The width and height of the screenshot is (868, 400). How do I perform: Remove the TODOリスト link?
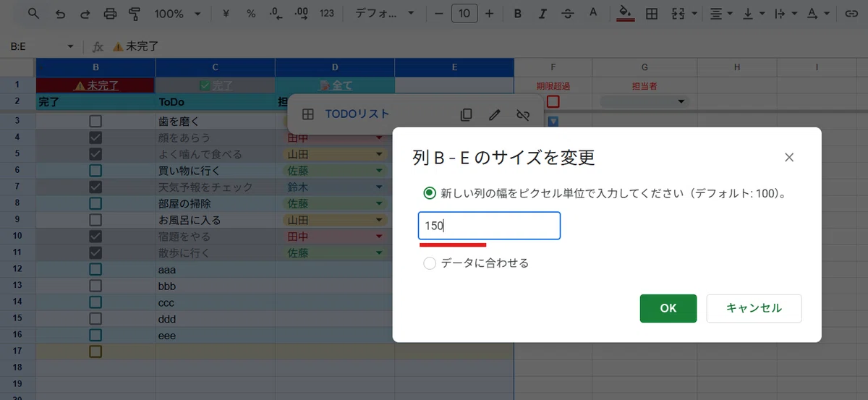click(523, 114)
